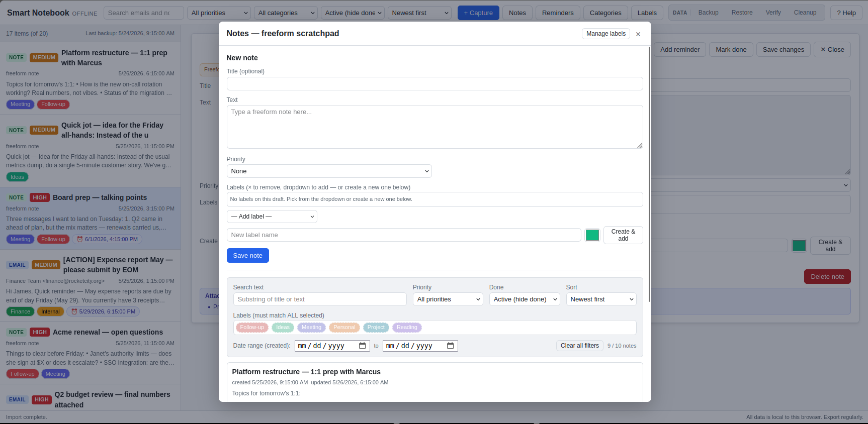This screenshot has width=868, height=424.
Task: Close the Notes scratchpad dialog
Action: pos(638,34)
